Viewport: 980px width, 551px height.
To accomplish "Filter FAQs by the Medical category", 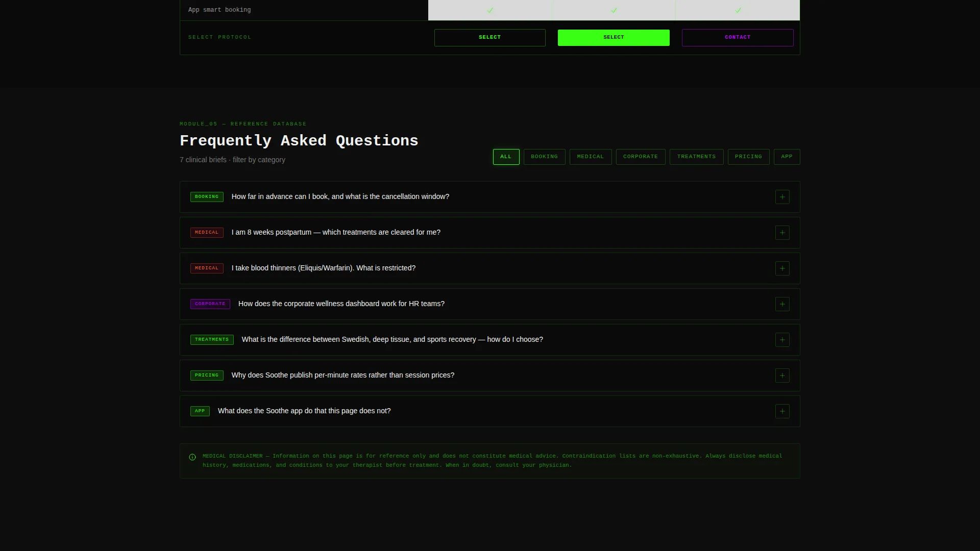I will [590, 157].
